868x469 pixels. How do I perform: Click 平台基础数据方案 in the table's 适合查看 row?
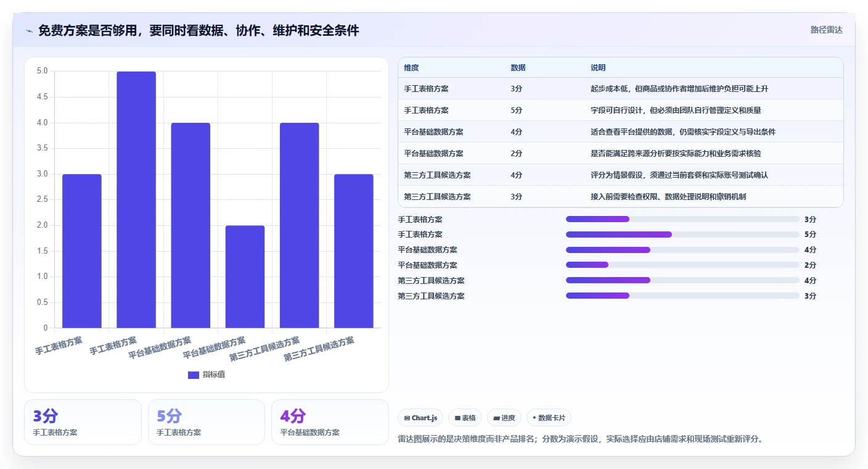(434, 132)
